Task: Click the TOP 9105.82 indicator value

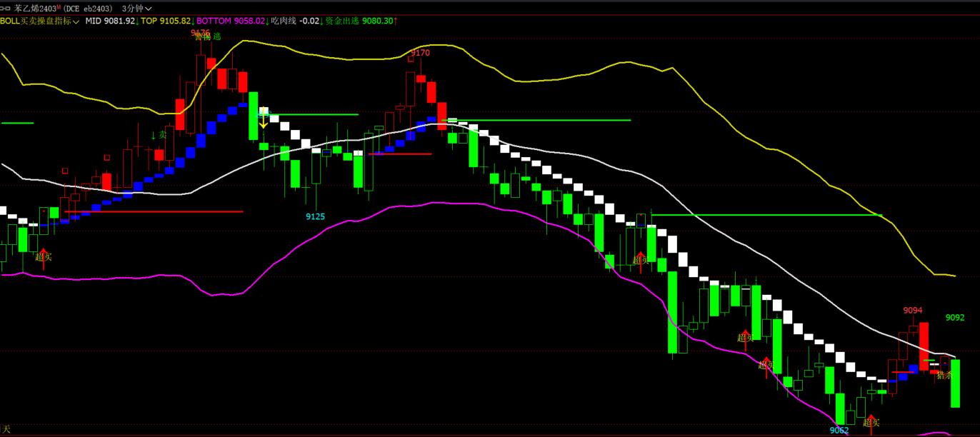Action: click(x=166, y=21)
